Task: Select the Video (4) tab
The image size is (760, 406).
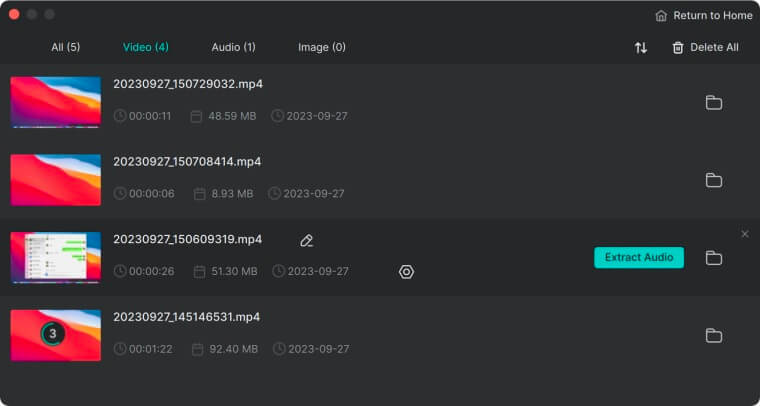Action: pyautogui.click(x=146, y=47)
